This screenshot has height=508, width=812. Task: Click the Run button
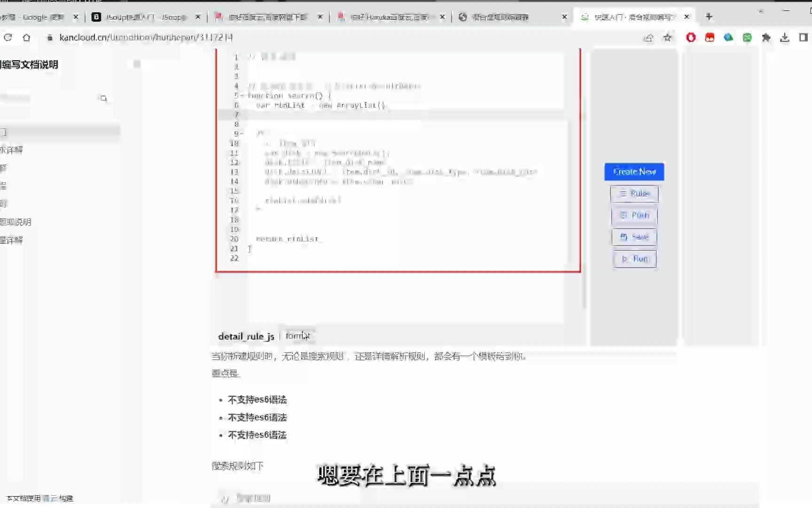[634, 259]
